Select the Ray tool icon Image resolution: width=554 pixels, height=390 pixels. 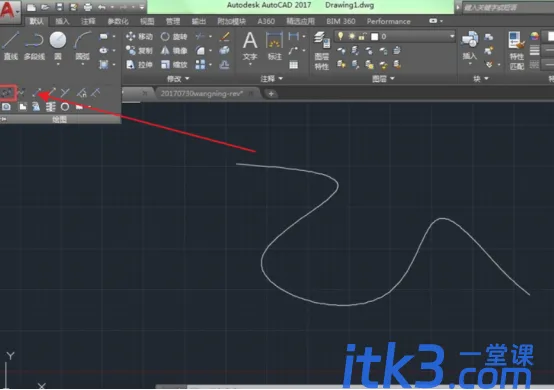(51, 93)
